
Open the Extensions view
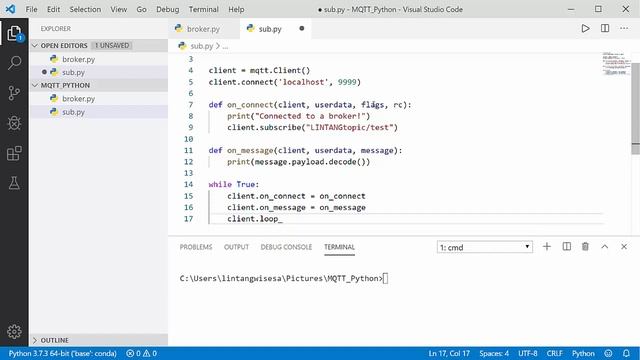pyautogui.click(x=14, y=153)
